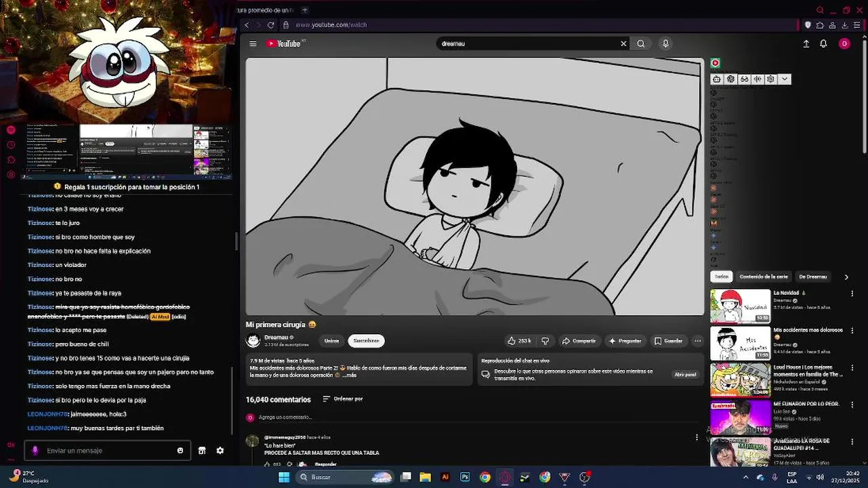Viewport: 868px width, 488px height.
Task: Open YouTube notifications bell
Action: 823,43
